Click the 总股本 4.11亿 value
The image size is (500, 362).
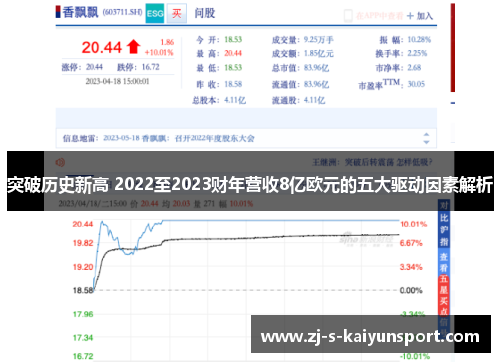coord(235,100)
